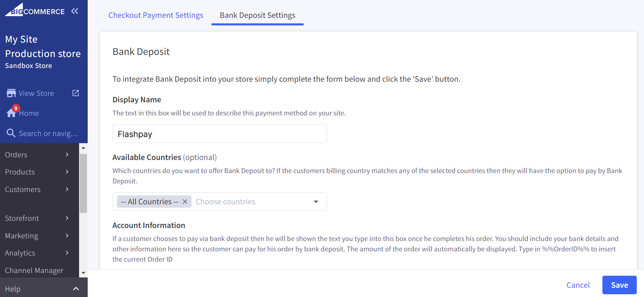Switch to Checkout Payment Settings tab
The height and width of the screenshot is (297, 644).
pyautogui.click(x=156, y=15)
